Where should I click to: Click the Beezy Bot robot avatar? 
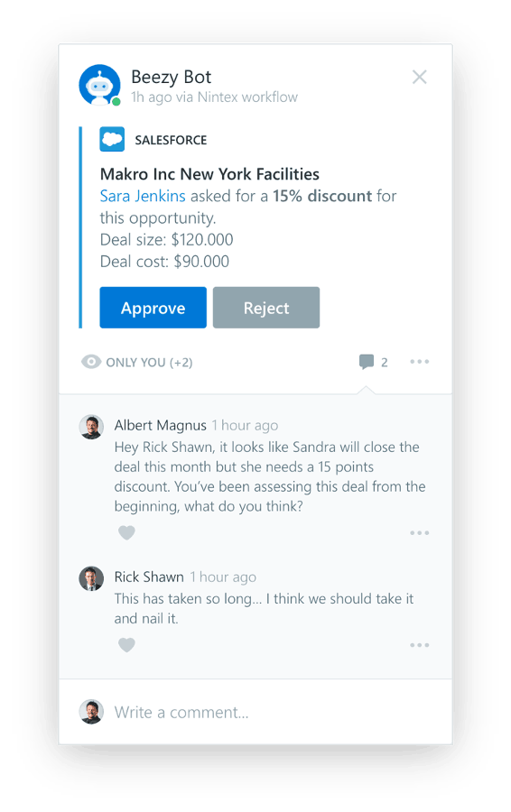[99, 85]
